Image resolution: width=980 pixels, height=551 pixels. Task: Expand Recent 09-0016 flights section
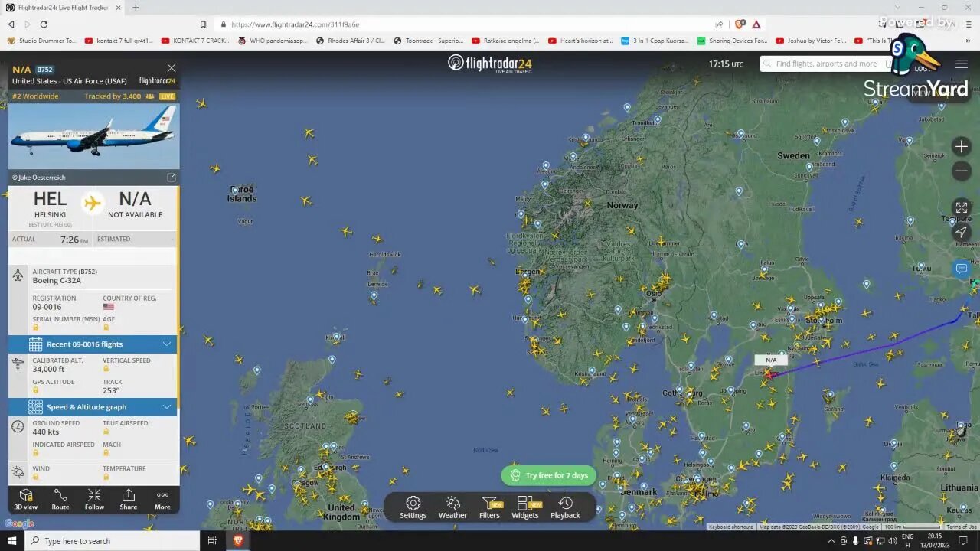(93, 344)
